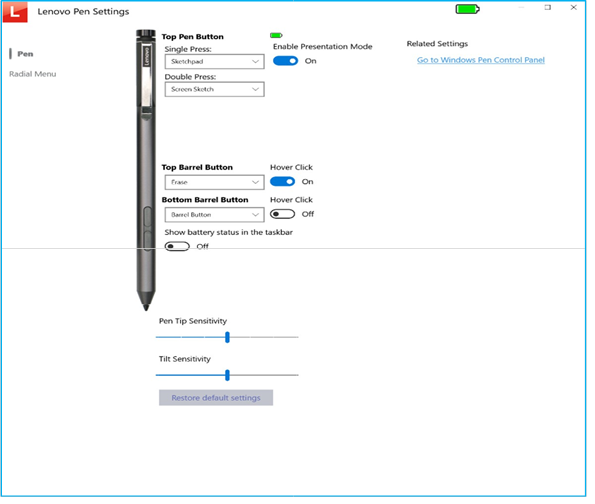Close the Lenovo Pen Settings window
The height and width of the screenshot is (504, 595).
point(574,8)
